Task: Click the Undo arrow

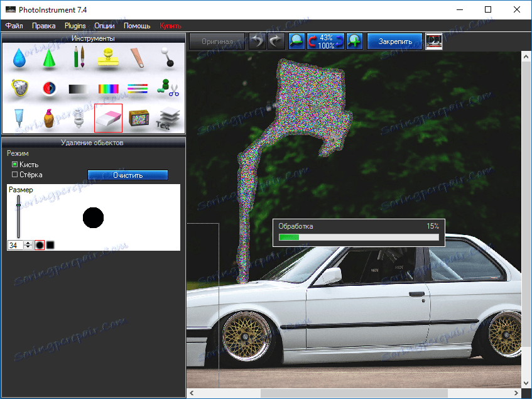Action: [x=258, y=41]
